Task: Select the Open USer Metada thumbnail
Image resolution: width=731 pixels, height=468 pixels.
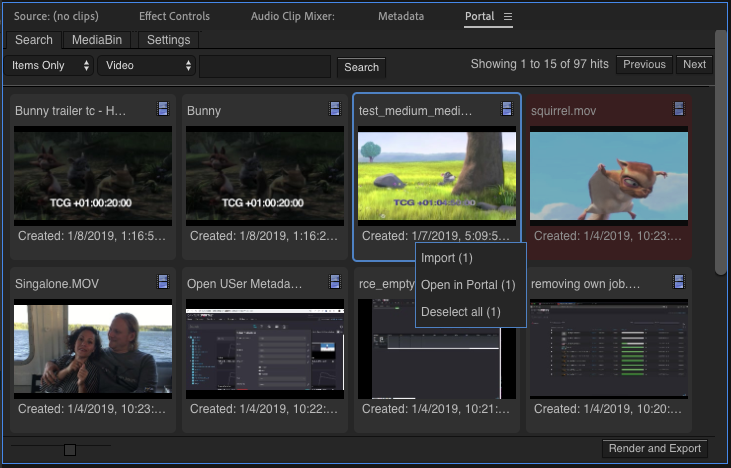Action: click(x=265, y=349)
